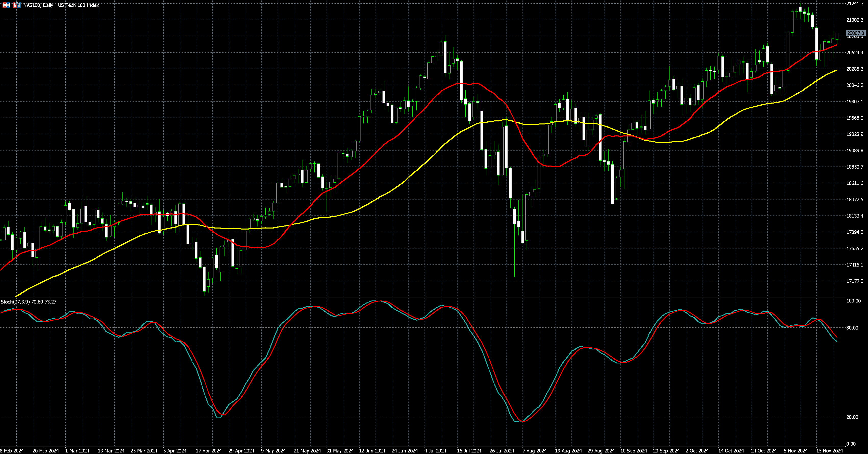Click the 5 Nov 2024 date label
This screenshot has width=868, height=454.
tap(796, 451)
